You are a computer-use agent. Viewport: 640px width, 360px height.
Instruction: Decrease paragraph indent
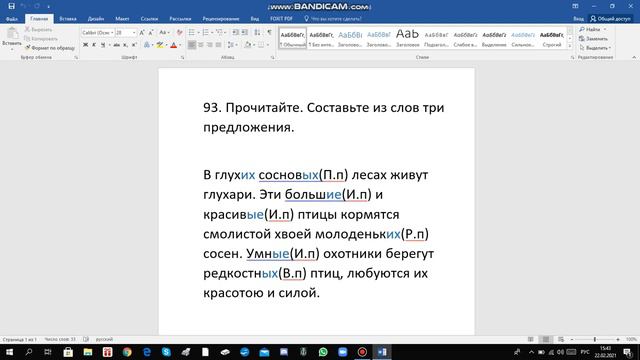pyautogui.click(x=236, y=33)
